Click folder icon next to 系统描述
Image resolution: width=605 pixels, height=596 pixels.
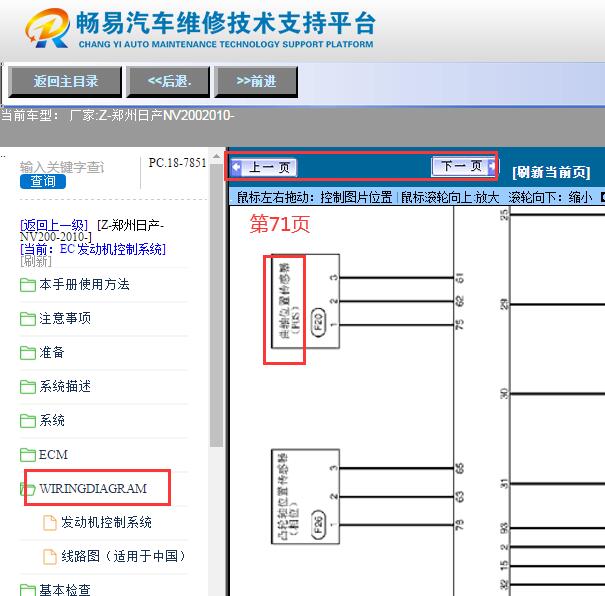pos(28,387)
